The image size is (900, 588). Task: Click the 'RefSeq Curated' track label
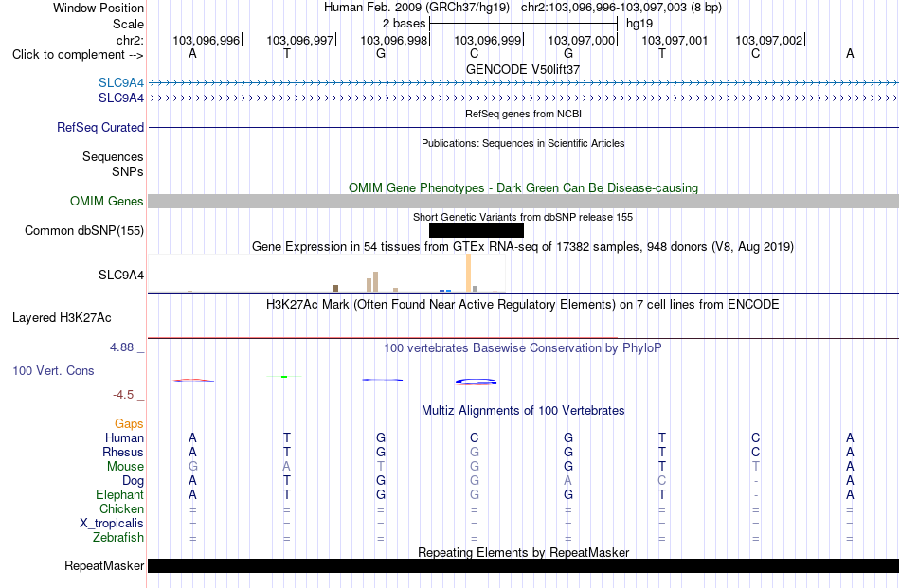tap(99, 127)
